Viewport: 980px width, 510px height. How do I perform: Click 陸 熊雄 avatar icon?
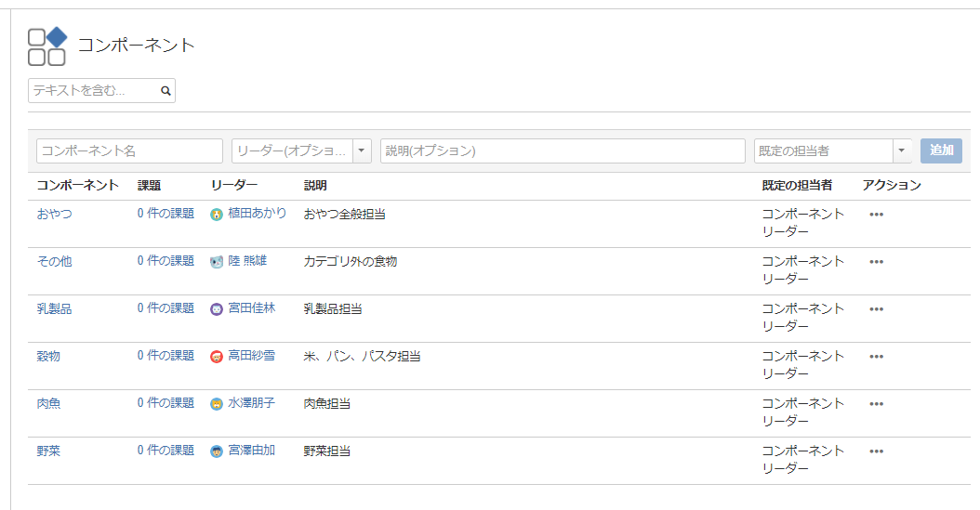217,262
